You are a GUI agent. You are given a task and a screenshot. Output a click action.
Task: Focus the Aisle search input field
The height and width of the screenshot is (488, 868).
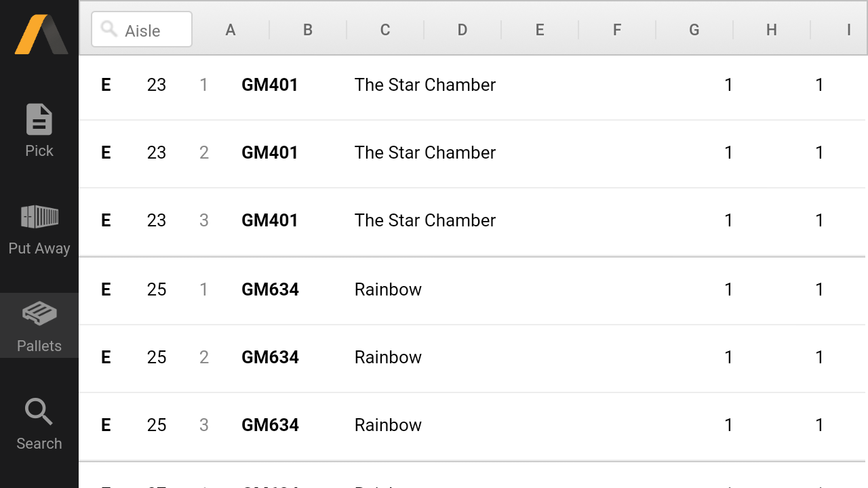[x=142, y=29]
